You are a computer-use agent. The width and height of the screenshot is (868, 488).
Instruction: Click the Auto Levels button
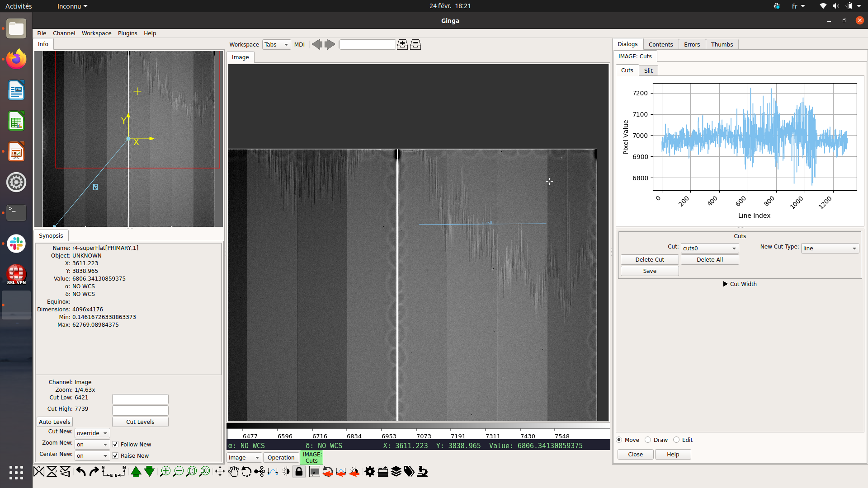tap(55, 422)
